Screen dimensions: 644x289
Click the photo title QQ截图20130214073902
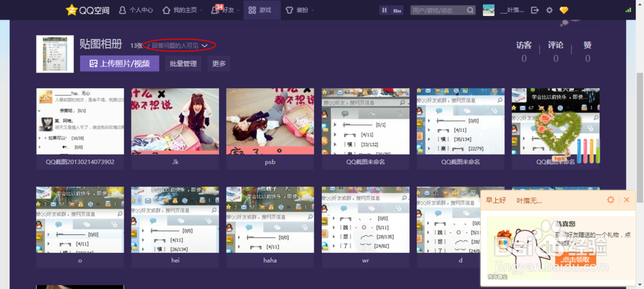[x=80, y=162]
